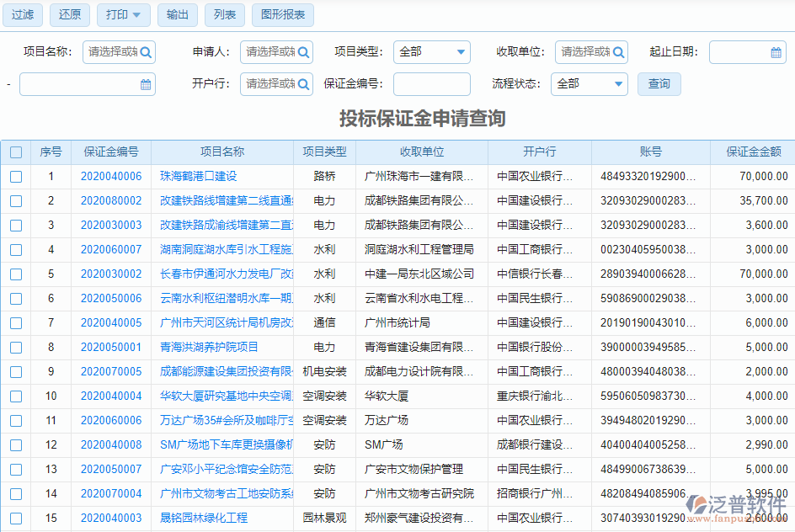The image size is (795, 532).
Task: Open the 起止日期 calendar picker
Action: [775, 52]
